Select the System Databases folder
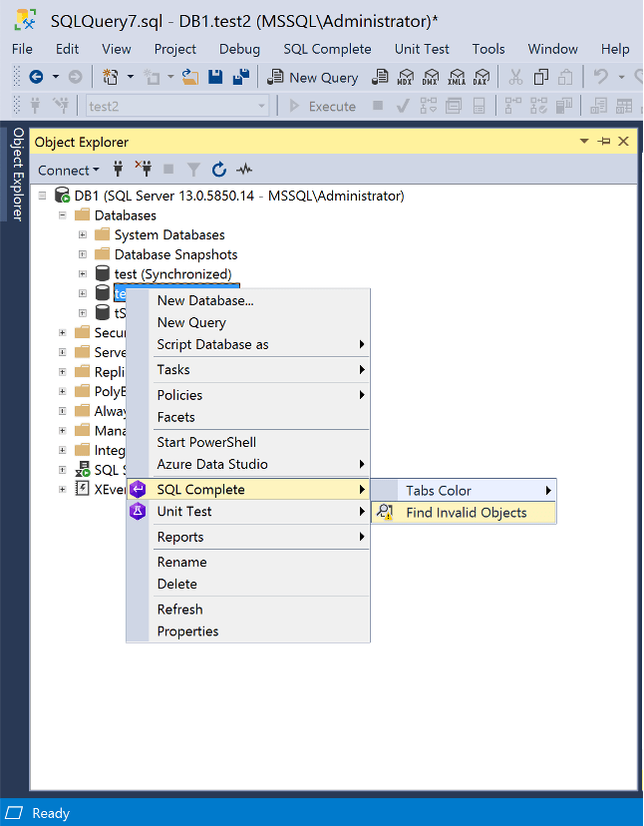 169,235
